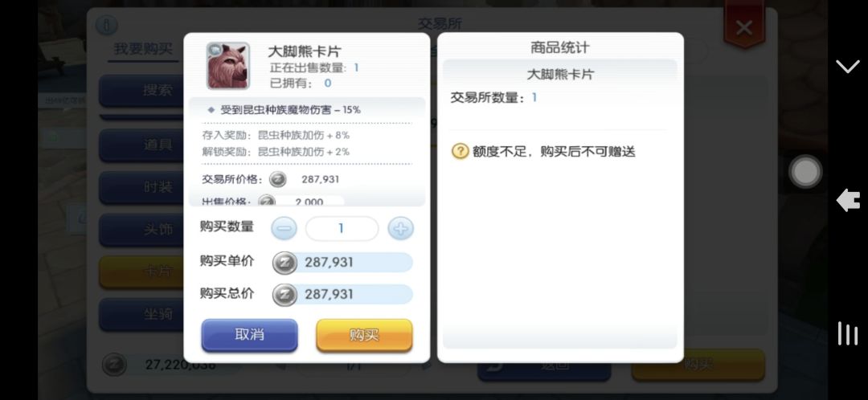Cancel the purchase with 取消 button
The image size is (868, 400).
(250, 335)
